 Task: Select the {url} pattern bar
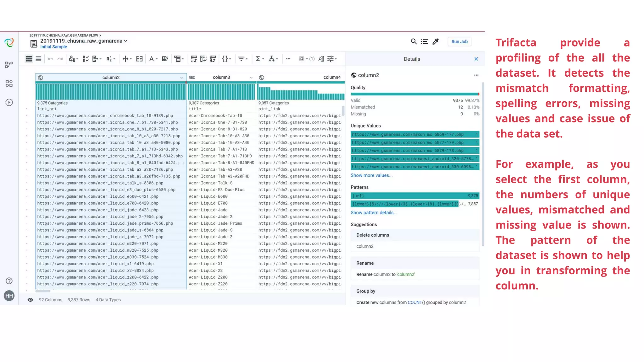pos(415,196)
